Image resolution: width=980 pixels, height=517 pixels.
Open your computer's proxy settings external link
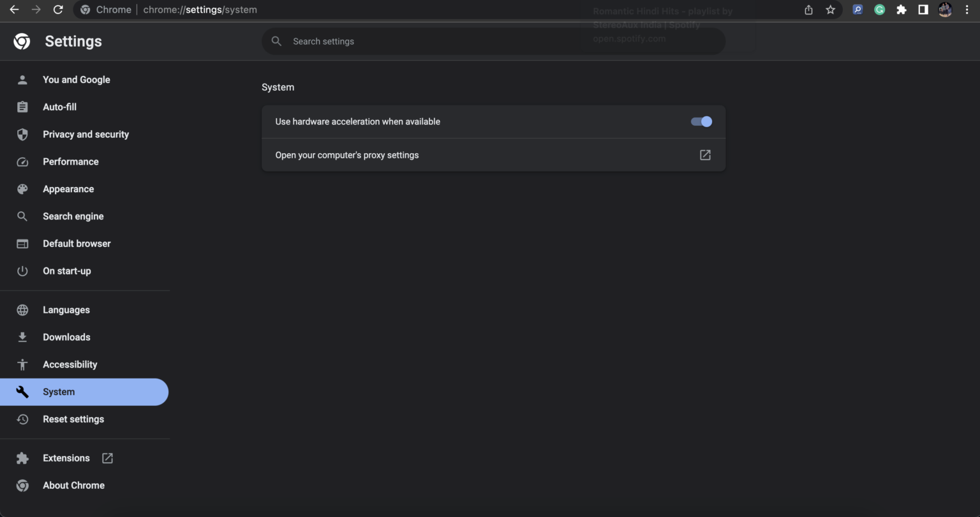pos(704,154)
